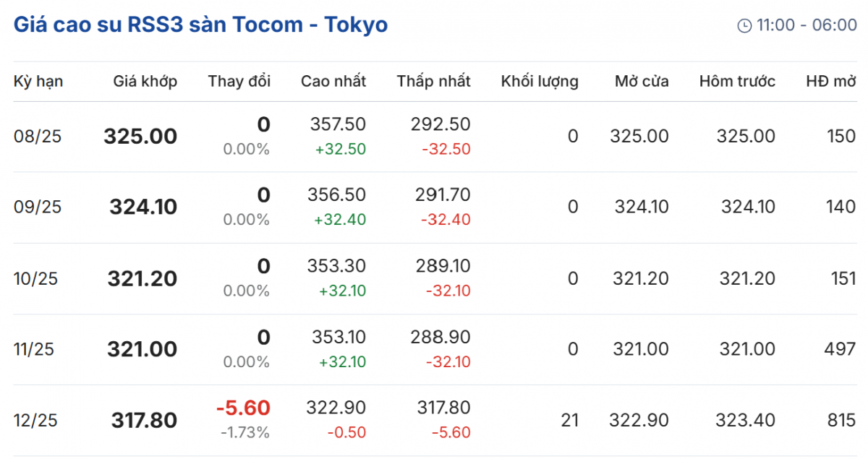Screen dimensions: 868x459
Task: Click the HĐ mở column header
Action: (x=831, y=82)
